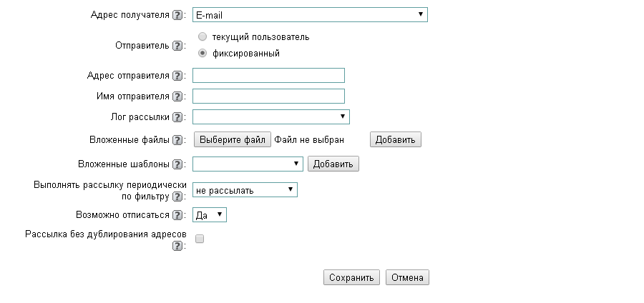Click the Отмена button
This screenshot has height=303, width=644.
(x=407, y=277)
